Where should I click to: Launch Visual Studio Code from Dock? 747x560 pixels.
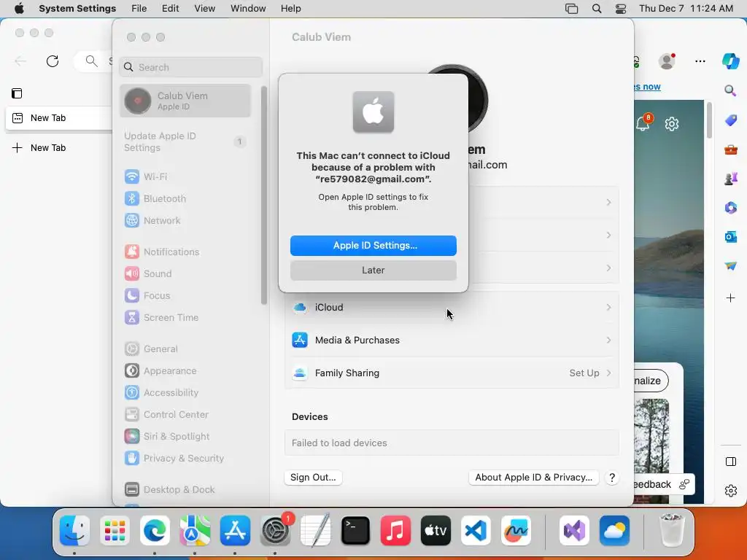coord(476,531)
